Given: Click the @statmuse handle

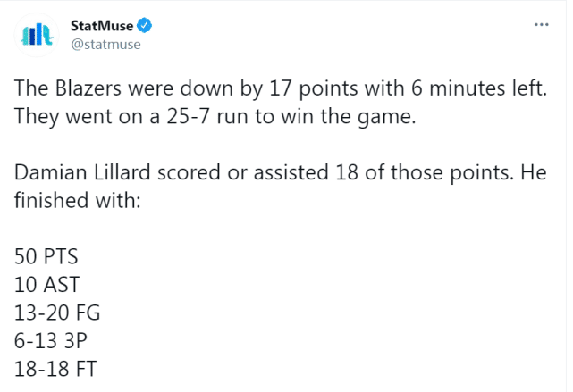Looking at the screenshot, I should tap(105, 44).
